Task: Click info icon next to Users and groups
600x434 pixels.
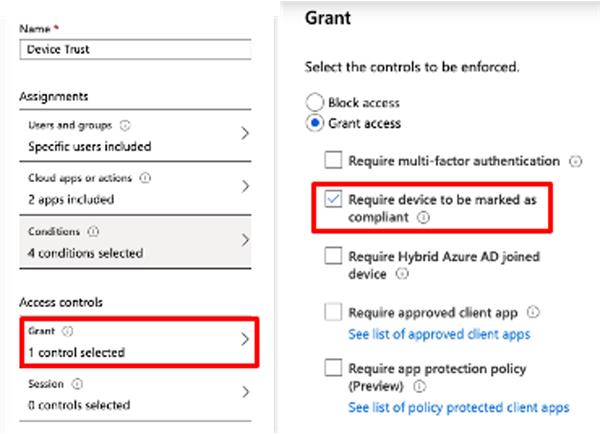Action: coord(125,126)
